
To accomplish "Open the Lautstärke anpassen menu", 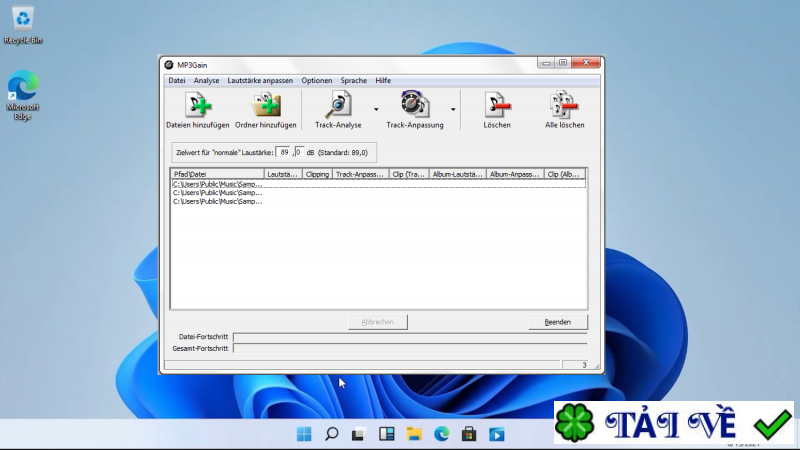I will tap(260, 80).
